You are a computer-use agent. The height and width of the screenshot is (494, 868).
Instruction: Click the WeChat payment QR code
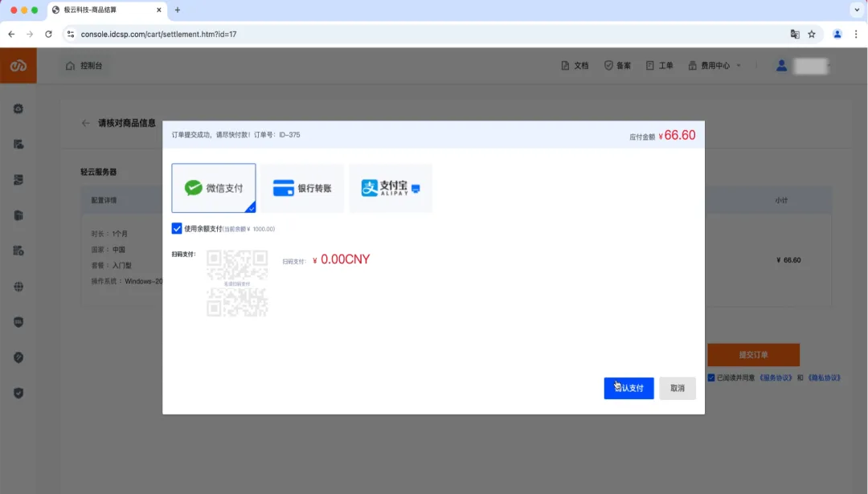237,284
